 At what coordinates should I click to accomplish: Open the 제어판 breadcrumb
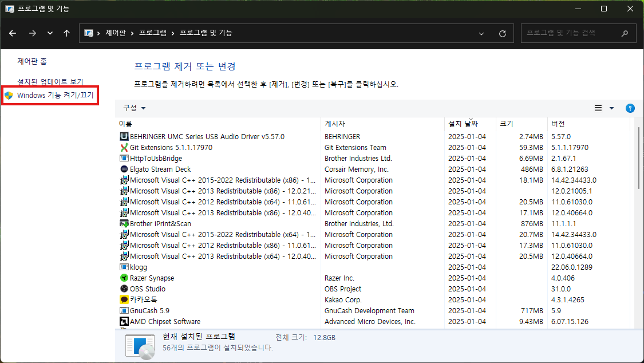click(116, 33)
